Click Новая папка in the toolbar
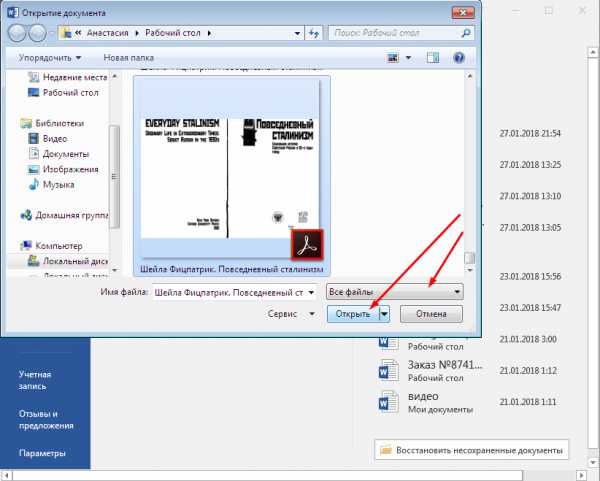 [129, 58]
